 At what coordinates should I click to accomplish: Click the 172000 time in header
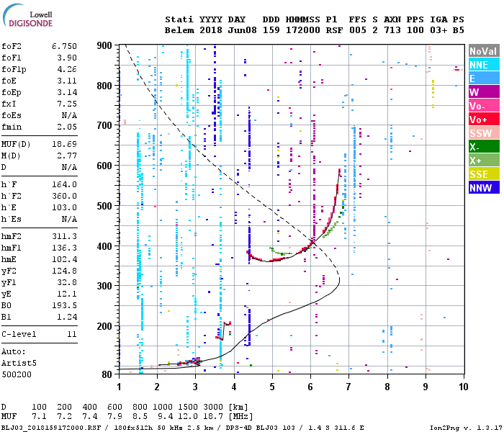303,30
